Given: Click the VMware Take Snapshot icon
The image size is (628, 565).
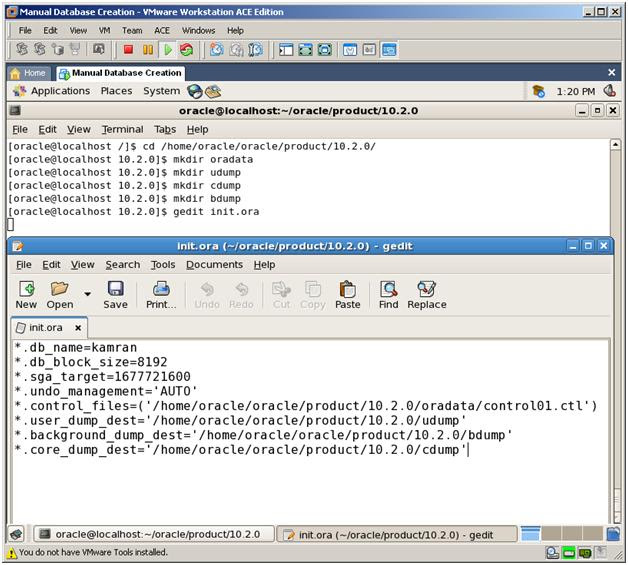Looking at the screenshot, I should (217, 50).
